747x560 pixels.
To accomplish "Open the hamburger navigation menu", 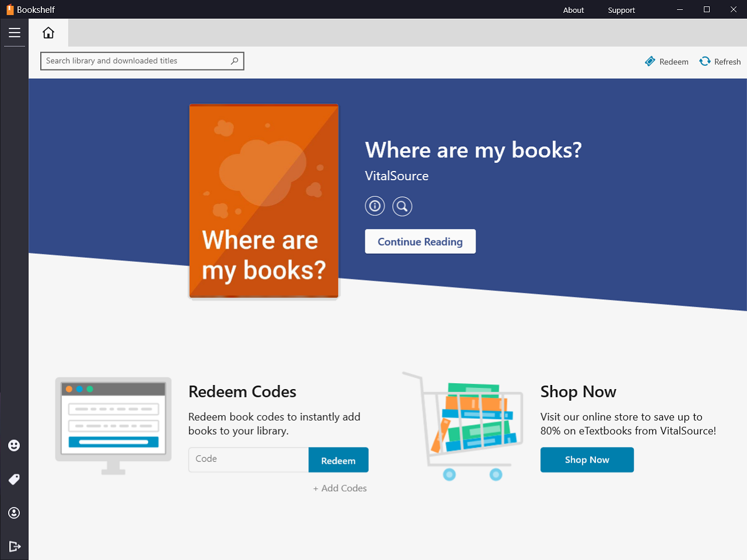I will [15, 33].
